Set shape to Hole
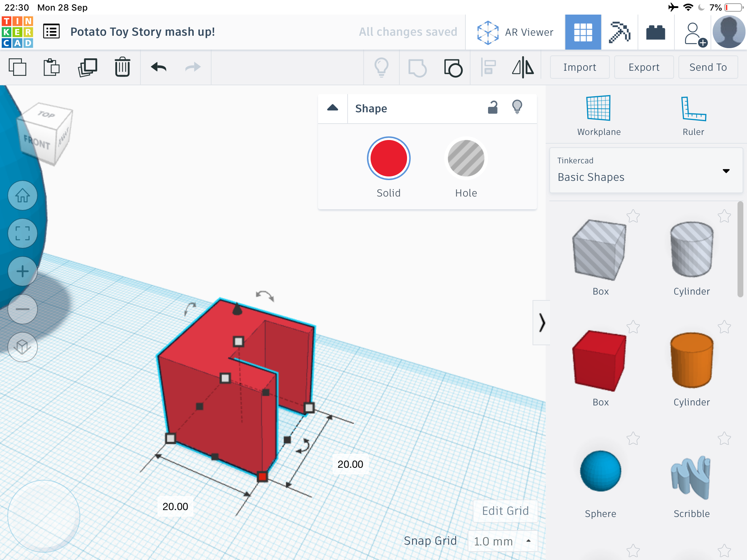Viewport: 747px width, 560px height. (466, 158)
